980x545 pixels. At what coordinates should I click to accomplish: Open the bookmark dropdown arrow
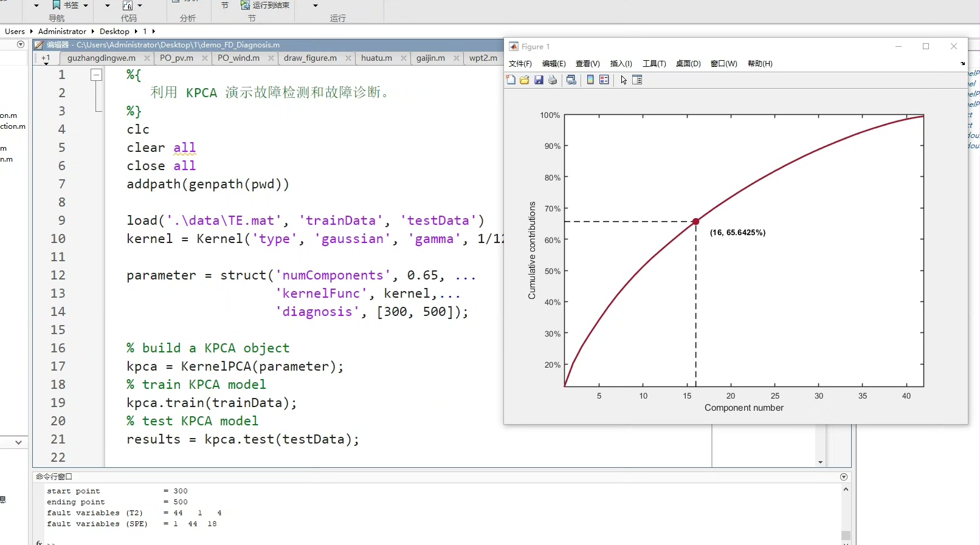86,5
